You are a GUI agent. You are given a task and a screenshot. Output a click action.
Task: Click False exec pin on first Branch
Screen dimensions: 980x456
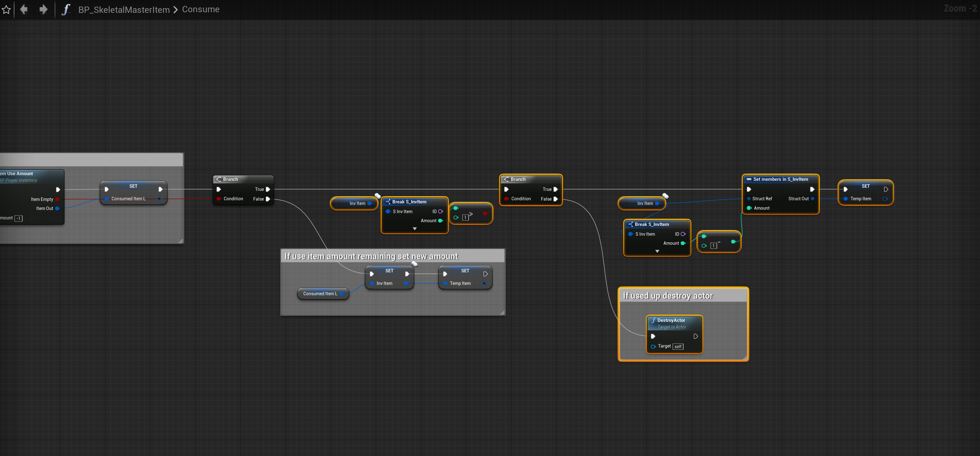click(x=268, y=199)
